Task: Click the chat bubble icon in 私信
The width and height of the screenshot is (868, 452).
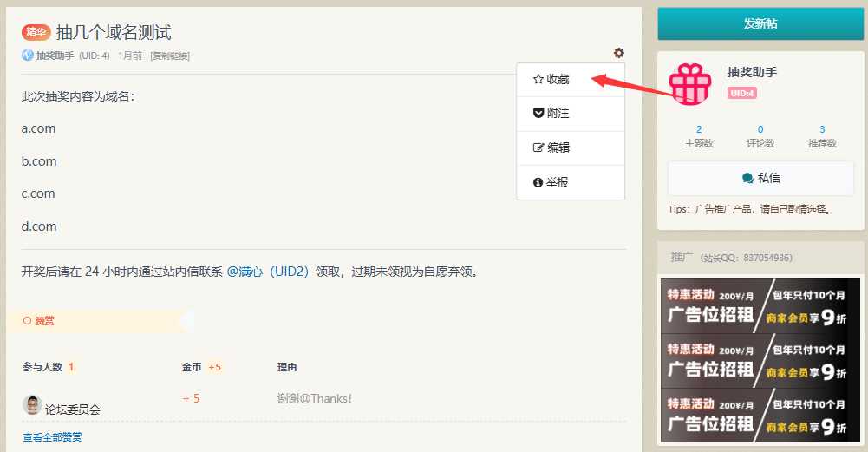Action: click(x=747, y=179)
